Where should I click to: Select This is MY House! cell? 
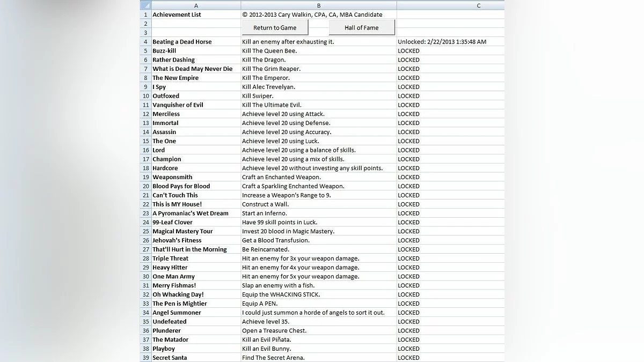click(x=196, y=204)
